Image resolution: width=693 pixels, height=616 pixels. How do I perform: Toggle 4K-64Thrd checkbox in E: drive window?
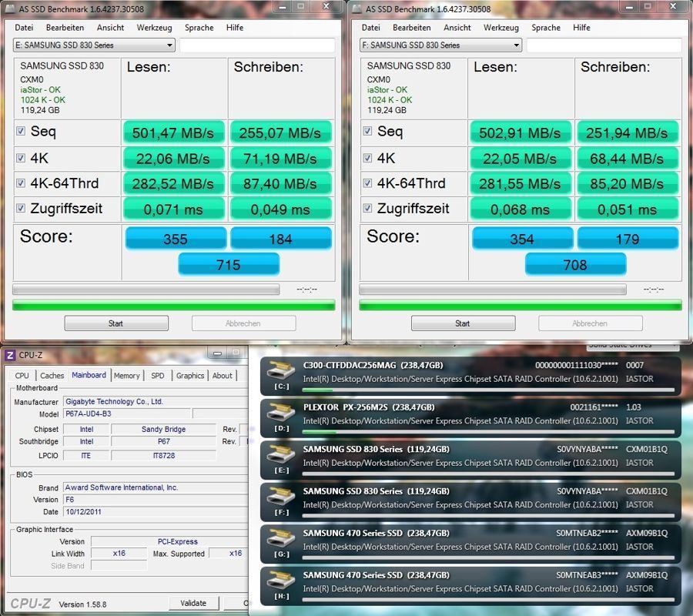click(x=20, y=183)
